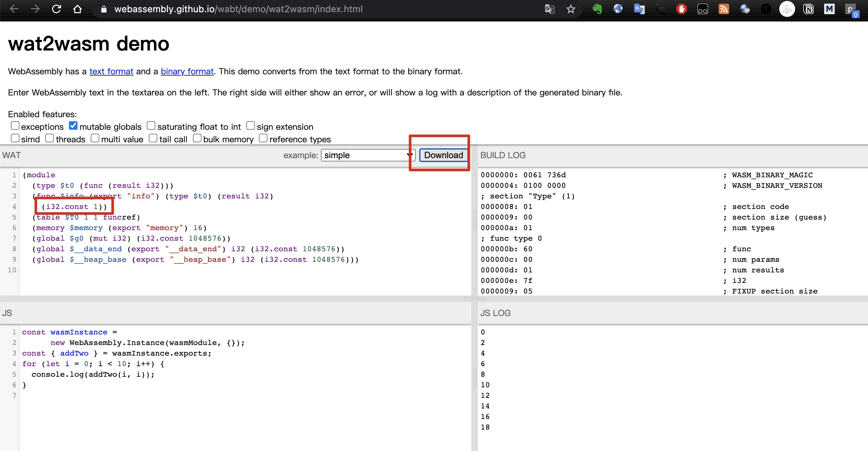The height and width of the screenshot is (451, 868).
Task: Open the orange RSS feed extension
Action: click(x=724, y=9)
